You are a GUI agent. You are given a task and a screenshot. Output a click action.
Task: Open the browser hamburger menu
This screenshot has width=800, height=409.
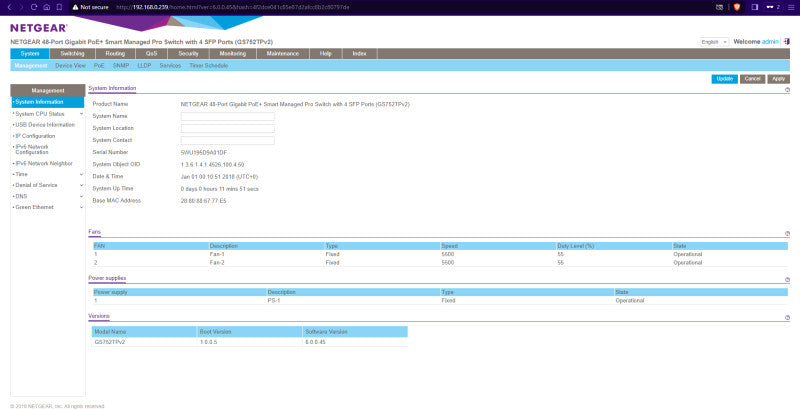coord(791,7)
